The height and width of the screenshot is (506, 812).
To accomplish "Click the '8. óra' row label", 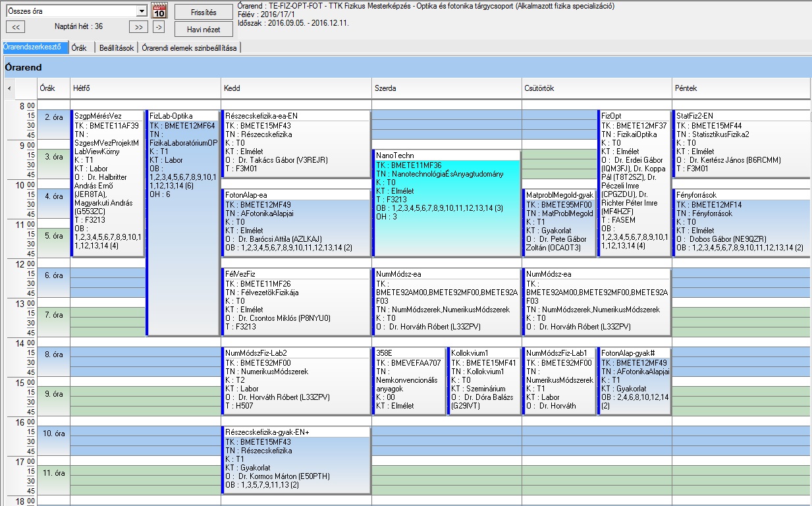I will point(53,362).
